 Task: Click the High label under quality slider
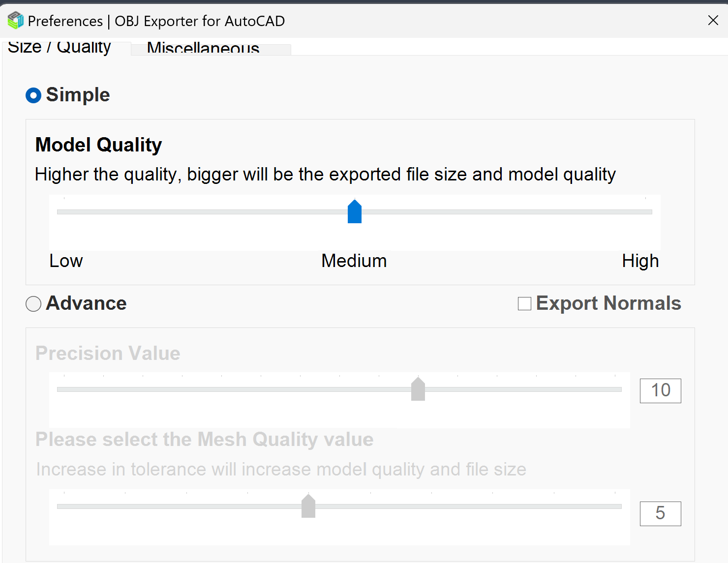click(640, 261)
